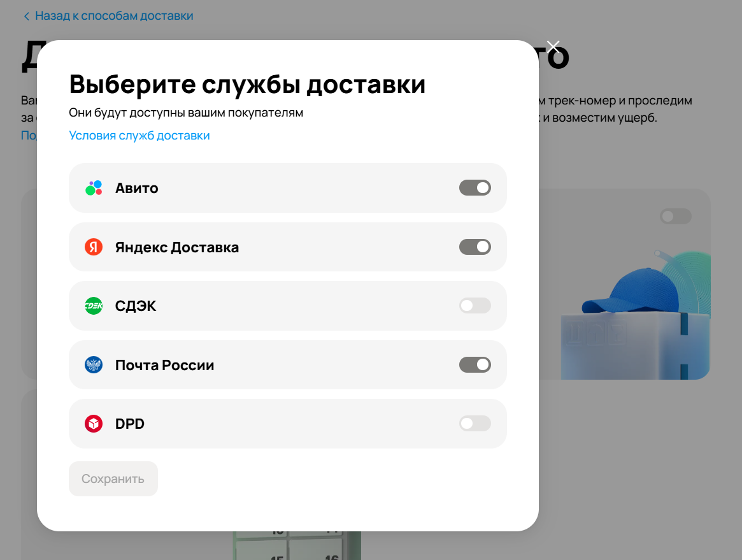This screenshot has height=560, width=742.
Task: Go back via Назад к способам доставки
Action: click(x=114, y=16)
